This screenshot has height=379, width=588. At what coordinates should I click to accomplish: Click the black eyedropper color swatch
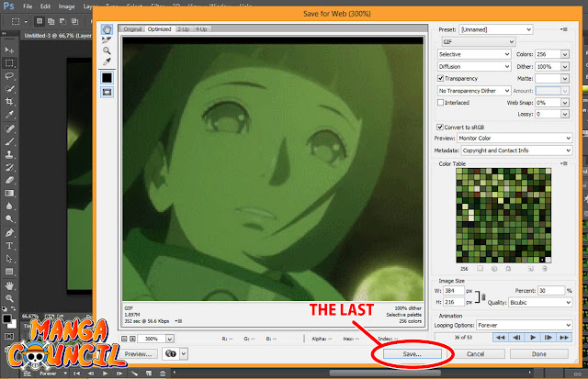coord(107,78)
